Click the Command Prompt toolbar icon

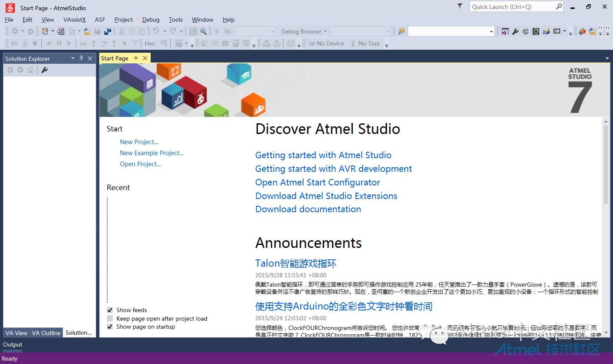pyautogui.click(x=557, y=31)
